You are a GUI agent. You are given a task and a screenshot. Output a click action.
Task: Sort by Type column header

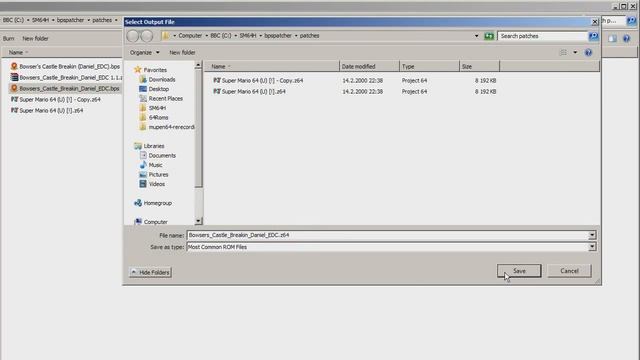click(x=429, y=66)
